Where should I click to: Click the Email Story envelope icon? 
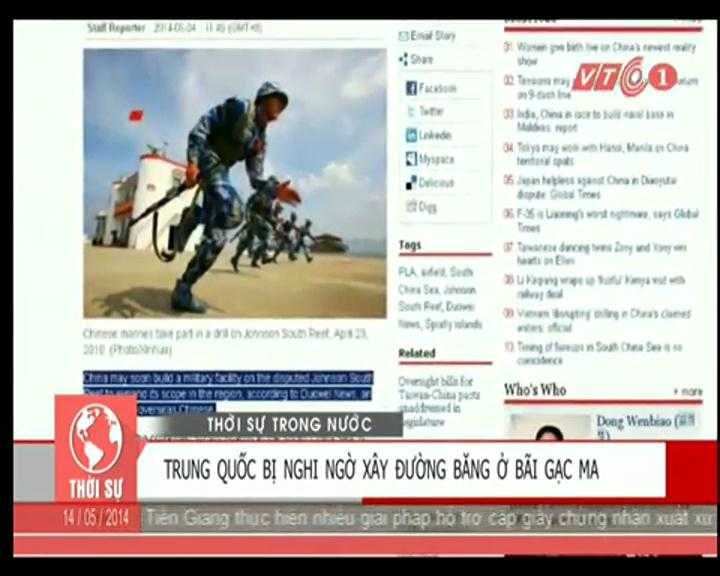pyautogui.click(x=403, y=36)
